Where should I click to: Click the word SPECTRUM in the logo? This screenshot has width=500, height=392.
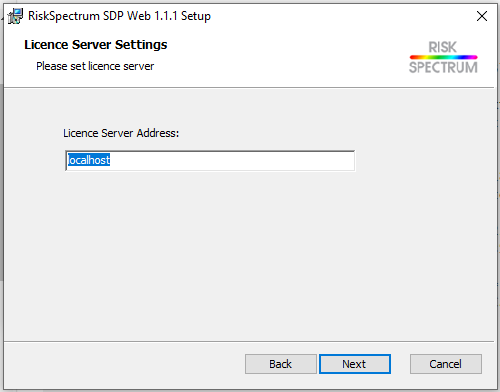[443, 67]
